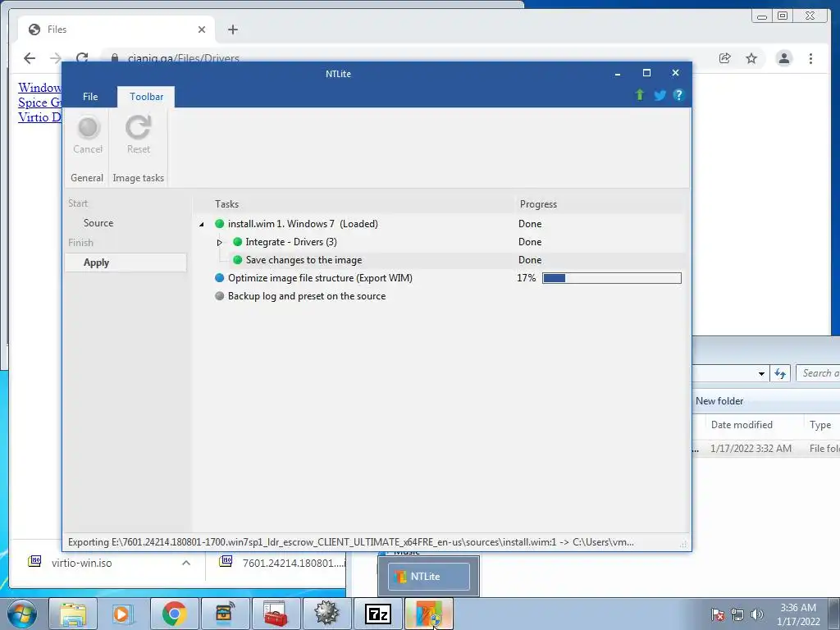This screenshot has height=630, width=840.
Task: Click the Tasks column header
Action: (x=226, y=204)
